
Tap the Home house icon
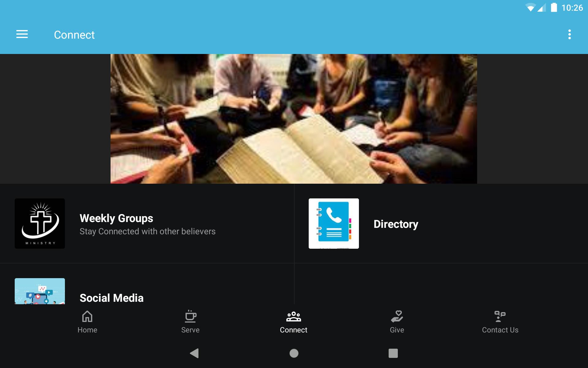(87, 316)
